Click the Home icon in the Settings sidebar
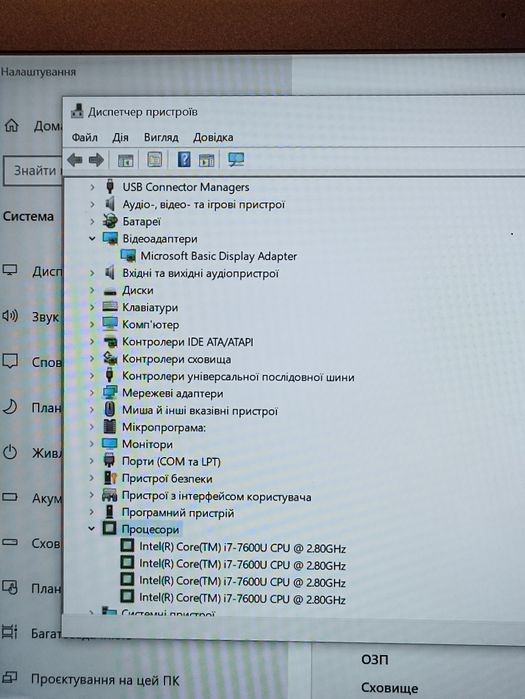 (x=12, y=126)
